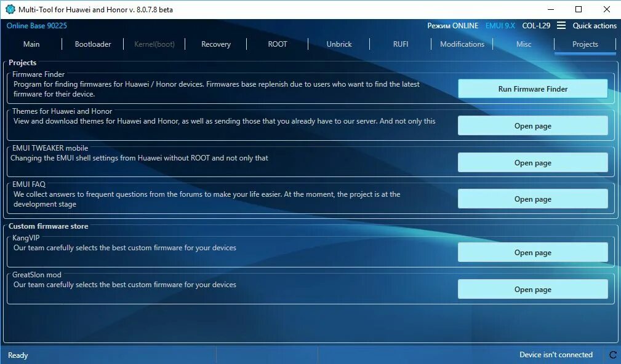
Task: Click the Device isn't connected status
Action: pos(556,355)
